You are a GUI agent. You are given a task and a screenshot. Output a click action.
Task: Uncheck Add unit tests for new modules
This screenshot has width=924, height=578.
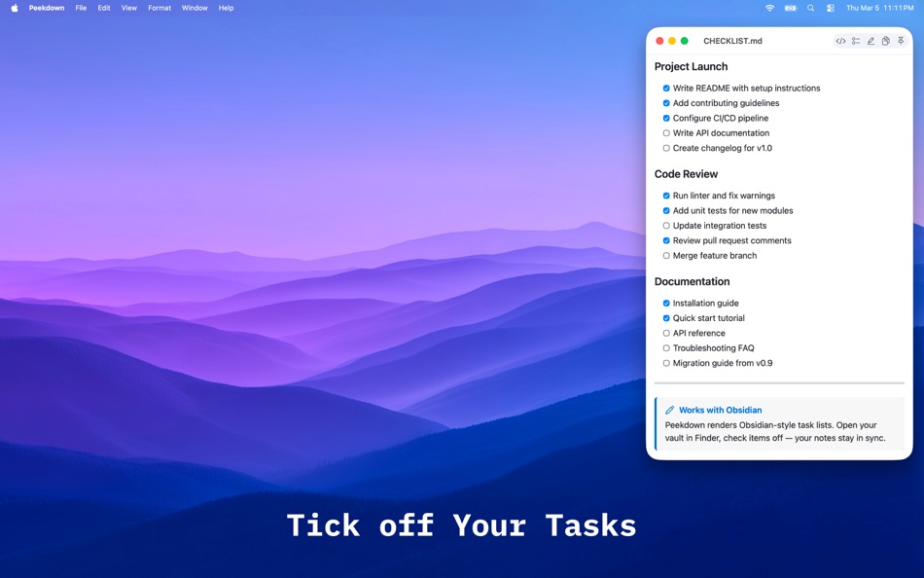[x=666, y=210]
